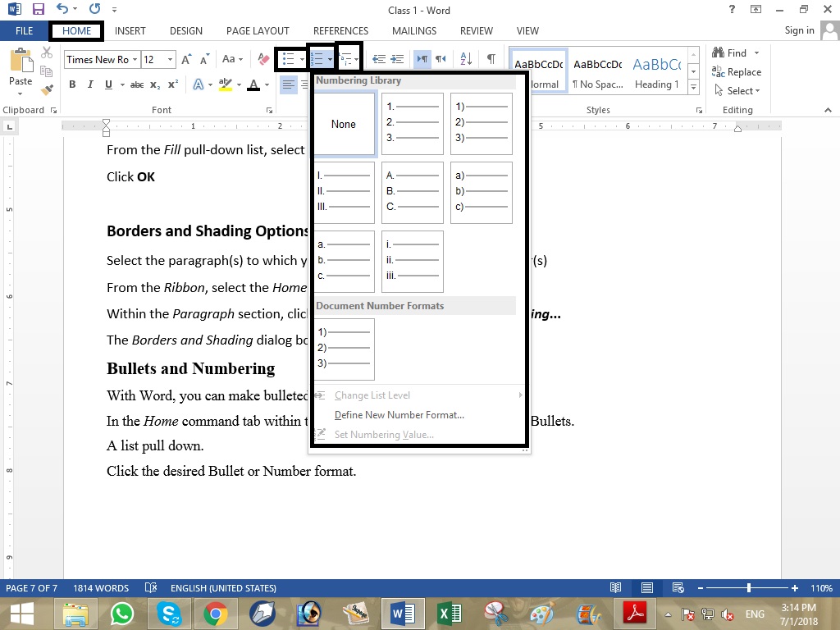Clear all formatting with eraser icon
Screen dimensions: 840x630
263,59
